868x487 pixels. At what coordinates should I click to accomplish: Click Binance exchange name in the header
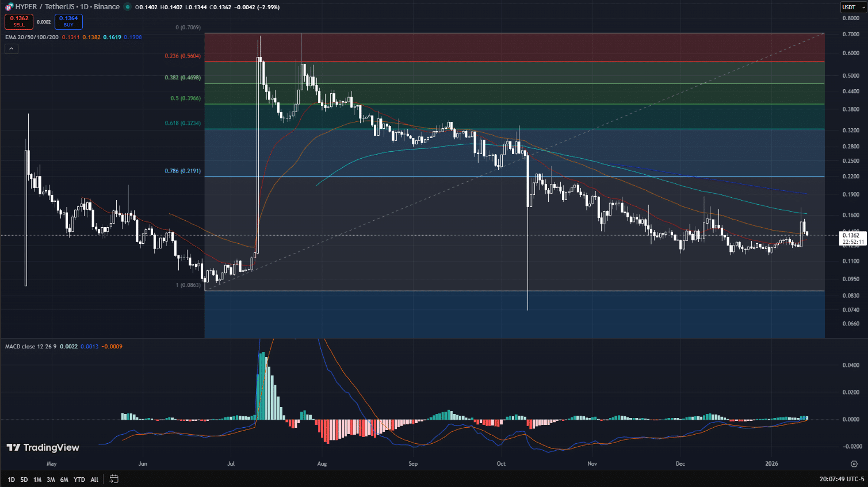coord(106,7)
